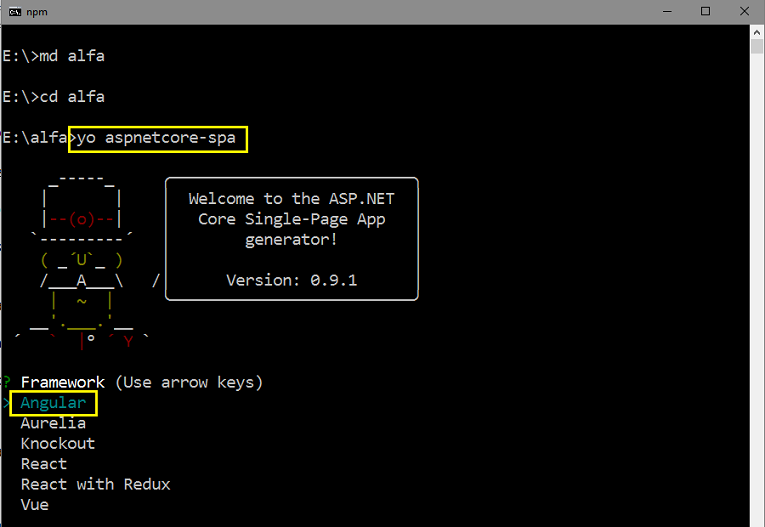Maximize the npm console window
The width and height of the screenshot is (765, 527).
[x=705, y=12]
